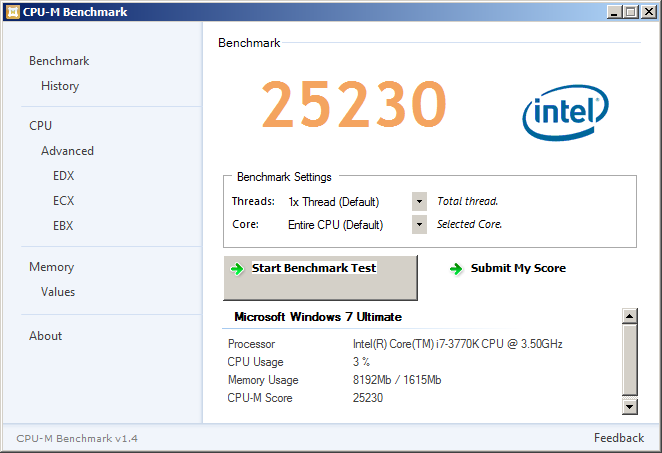
Task: Submit my score link
Action: (x=518, y=268)
